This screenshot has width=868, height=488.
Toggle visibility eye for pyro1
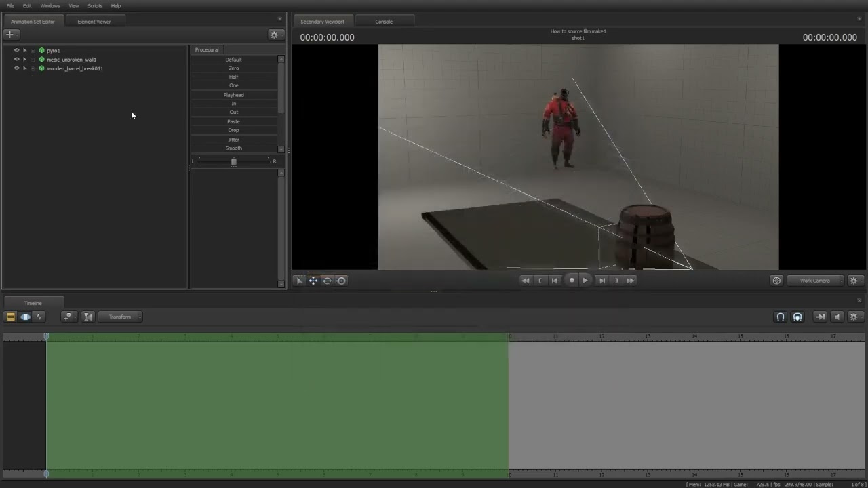(x=17, y=50)
